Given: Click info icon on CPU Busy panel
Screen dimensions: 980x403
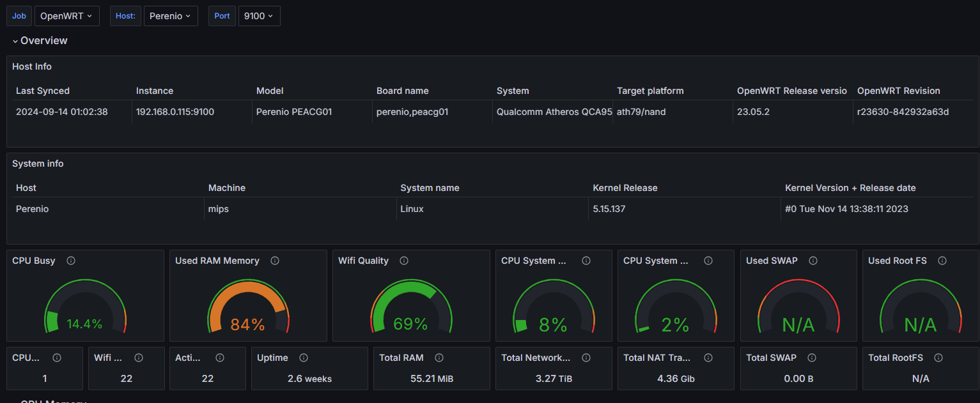Looking at the screenshot, I should [x=71, y=261].
